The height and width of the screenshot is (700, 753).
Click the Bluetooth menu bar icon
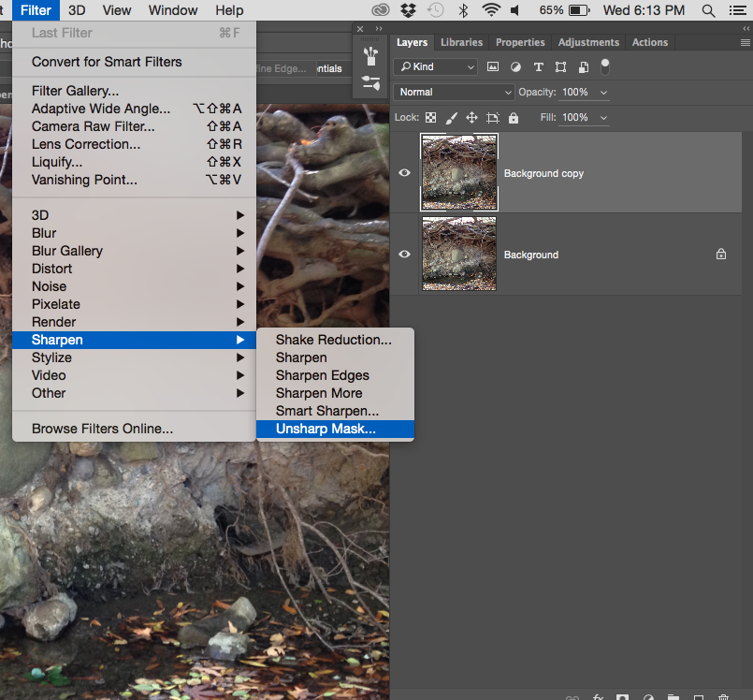[x=463, y=10]
